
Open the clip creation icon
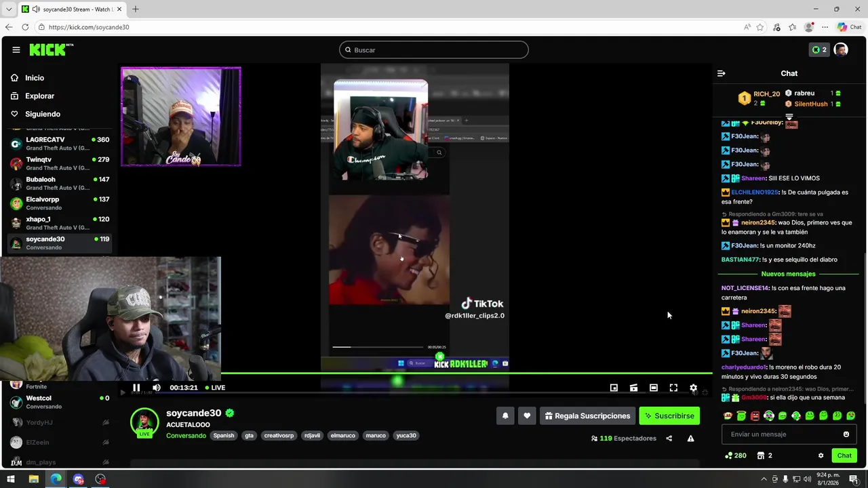pos(633,388)
